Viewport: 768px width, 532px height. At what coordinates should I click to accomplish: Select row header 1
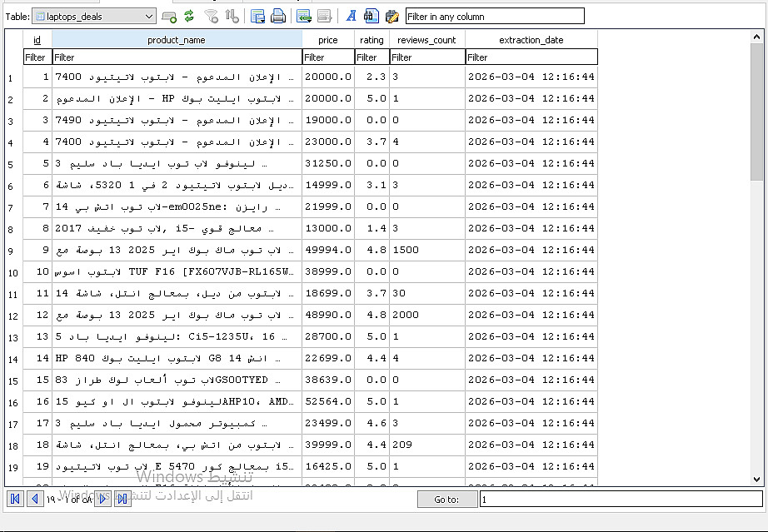point(13,77)
